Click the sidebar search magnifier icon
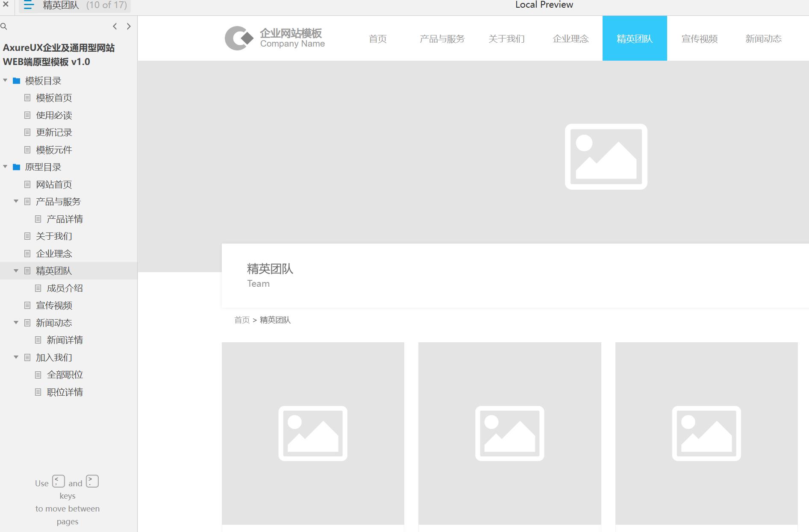 pos(4,26)
